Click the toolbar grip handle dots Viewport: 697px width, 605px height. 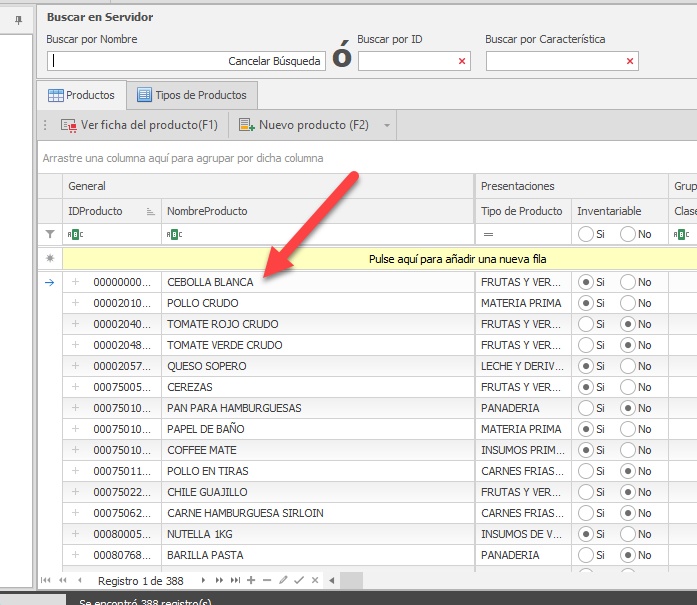[45, 125]
